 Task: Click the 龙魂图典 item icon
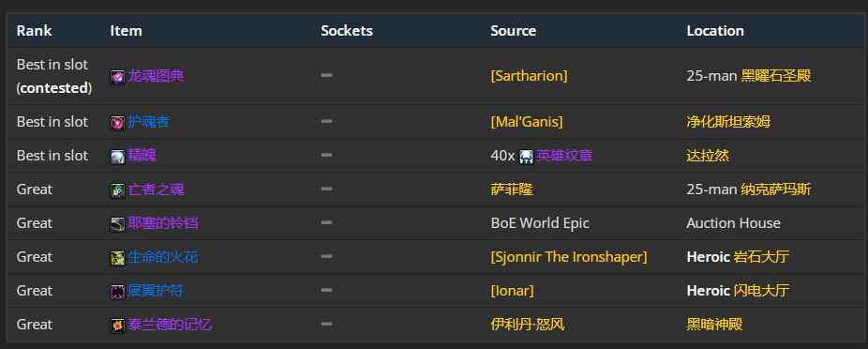[x=117, y=76]
